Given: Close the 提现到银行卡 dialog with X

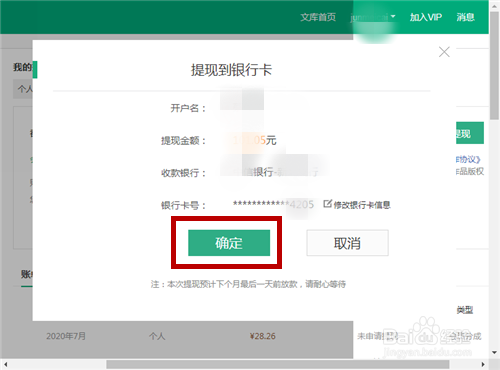Looking at the screenshot, I should [444, 52].
